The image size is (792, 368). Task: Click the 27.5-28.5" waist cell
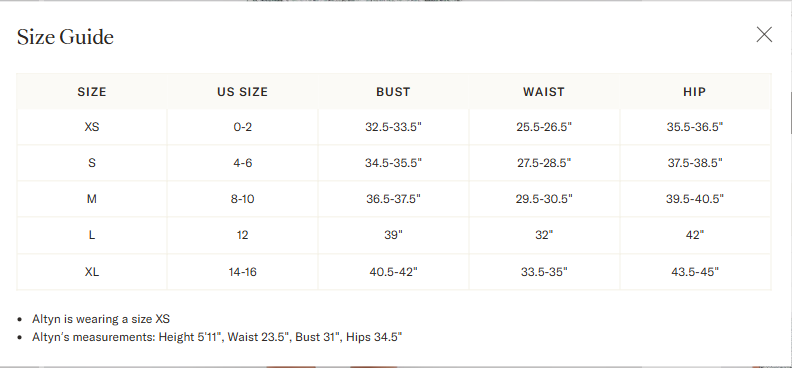point(544,163)
